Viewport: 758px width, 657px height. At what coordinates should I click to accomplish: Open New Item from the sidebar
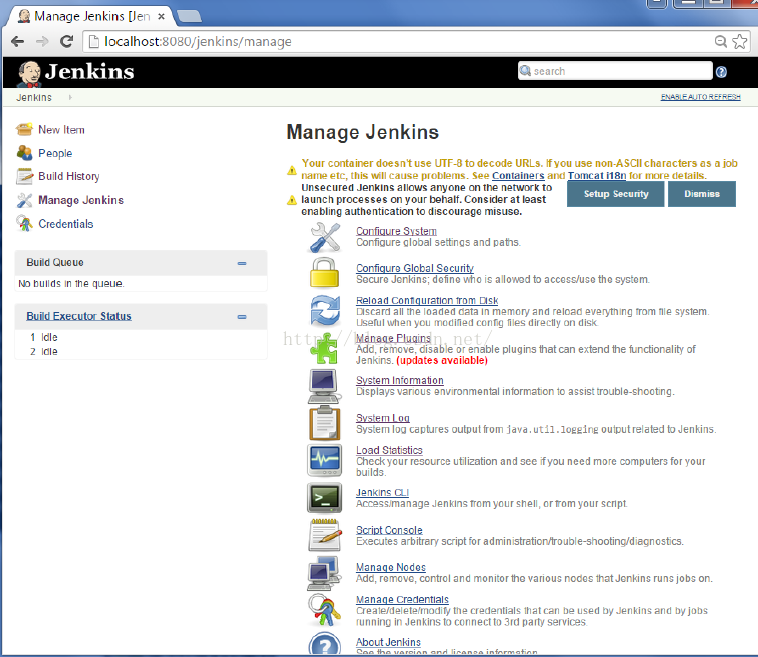61,130
